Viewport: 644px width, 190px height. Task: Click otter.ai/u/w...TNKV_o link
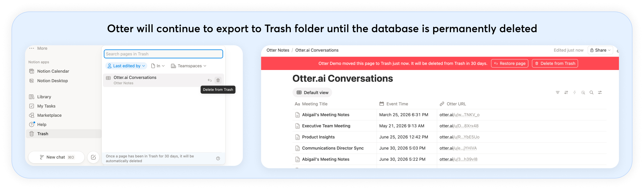point(459,115)
